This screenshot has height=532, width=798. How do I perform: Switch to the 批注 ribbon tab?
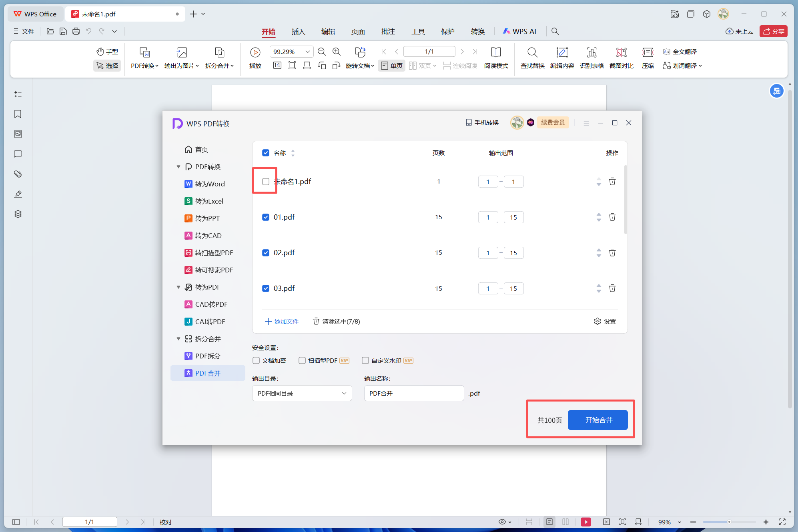click(x=387, y=31)
